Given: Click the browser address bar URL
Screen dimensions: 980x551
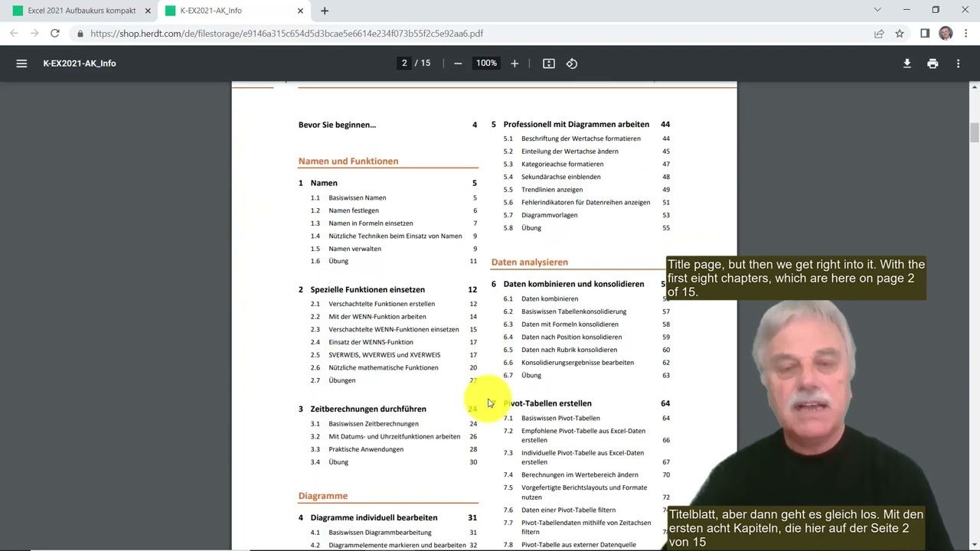Looking at the screenshot, I should [286, 34].
